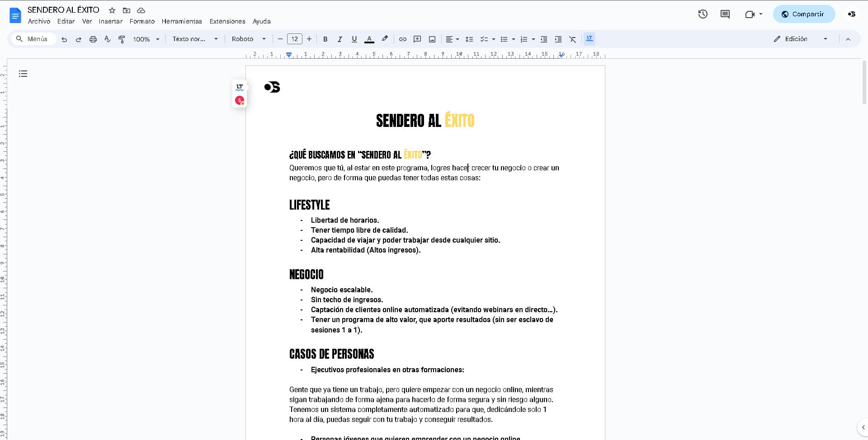The image size is (868, 440).
Task: Open the Archivo menu
Action: [x=39, y=21]
